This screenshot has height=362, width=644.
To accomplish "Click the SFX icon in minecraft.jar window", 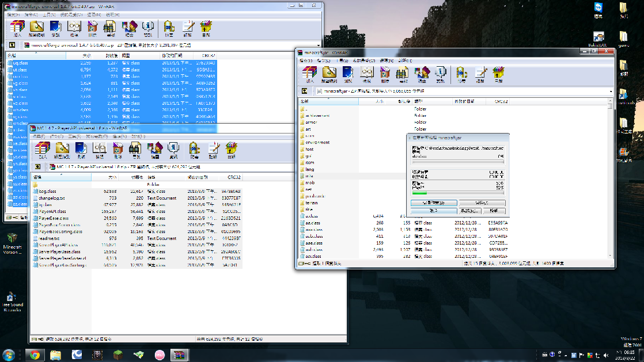I will (498, 74).
